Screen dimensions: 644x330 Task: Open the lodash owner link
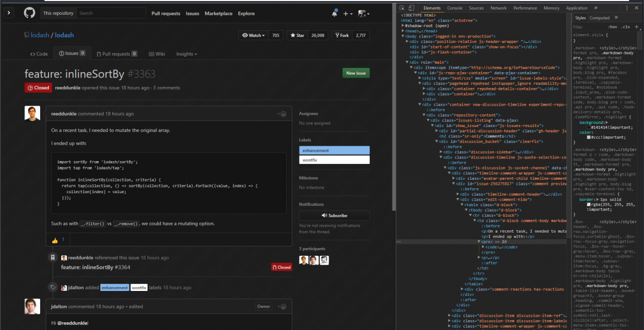[40, 35]
